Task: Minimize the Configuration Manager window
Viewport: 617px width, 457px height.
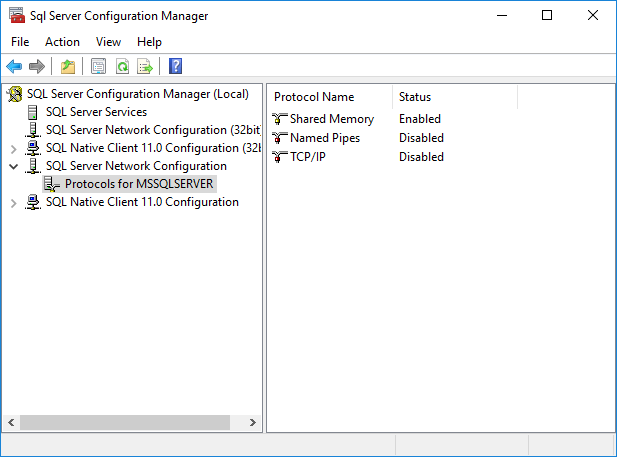Action: [502, 15]
